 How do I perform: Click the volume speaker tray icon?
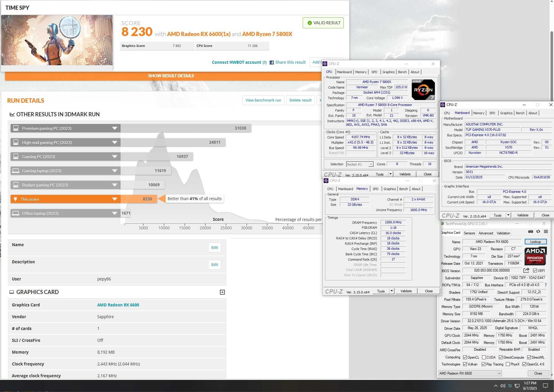pos(503,386)
